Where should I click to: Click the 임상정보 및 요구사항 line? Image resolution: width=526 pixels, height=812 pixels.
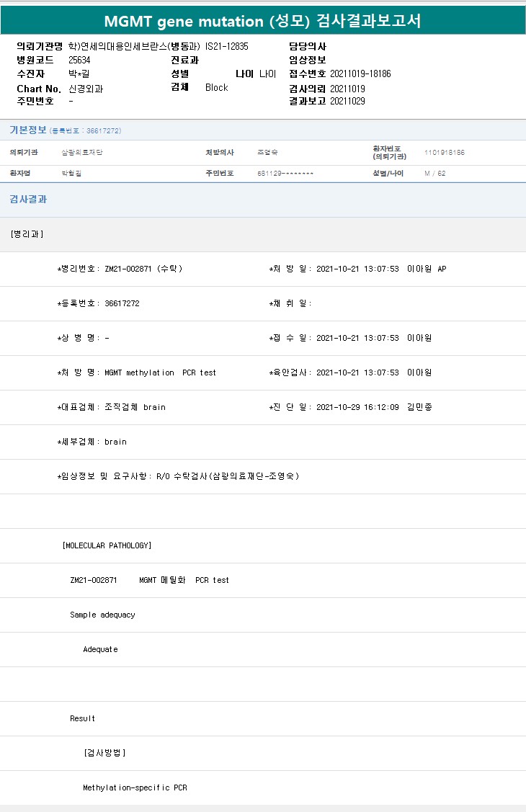tap(178, 476)
